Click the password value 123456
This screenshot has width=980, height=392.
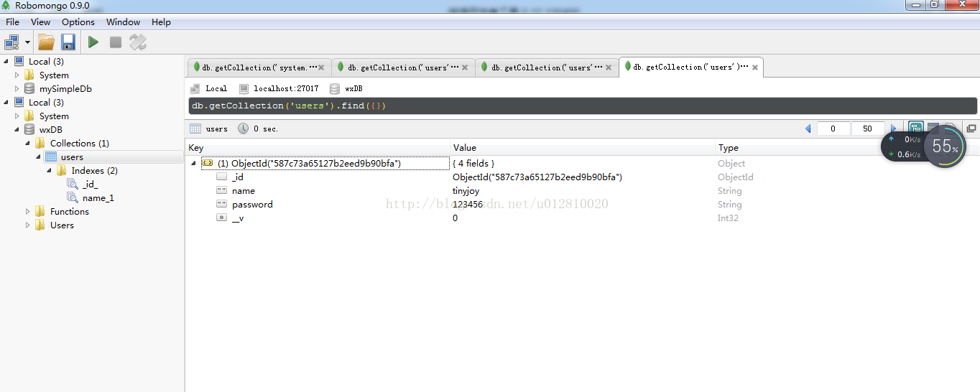click(x=468, y=204)
